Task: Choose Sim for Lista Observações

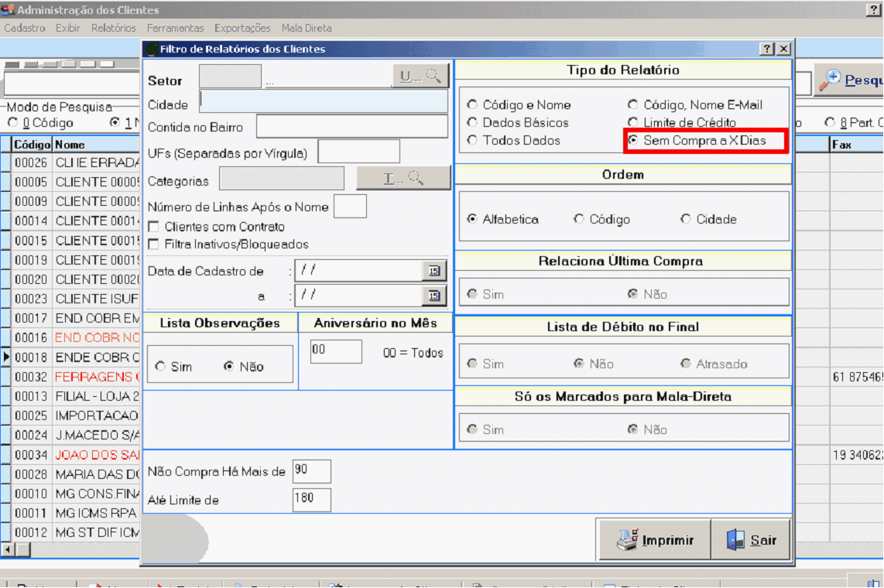Action: coord(160,367)
